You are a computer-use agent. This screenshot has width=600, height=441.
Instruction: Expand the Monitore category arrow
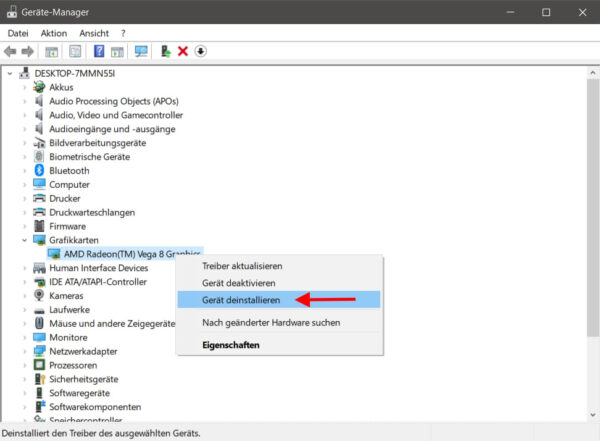[x=24, y=338]
